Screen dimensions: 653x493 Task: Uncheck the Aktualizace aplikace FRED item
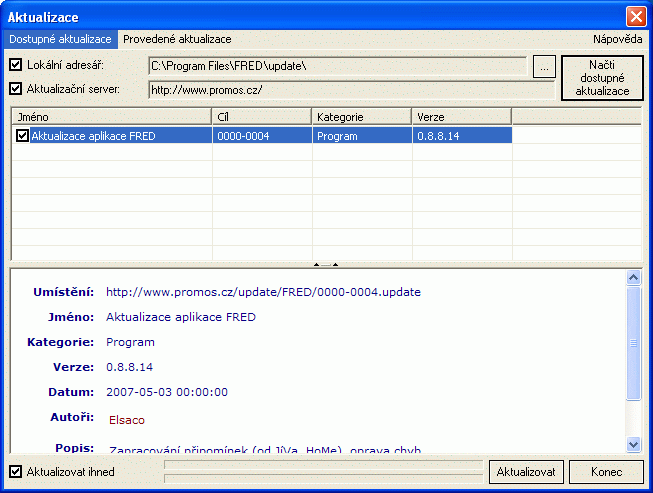click(22, 136)
